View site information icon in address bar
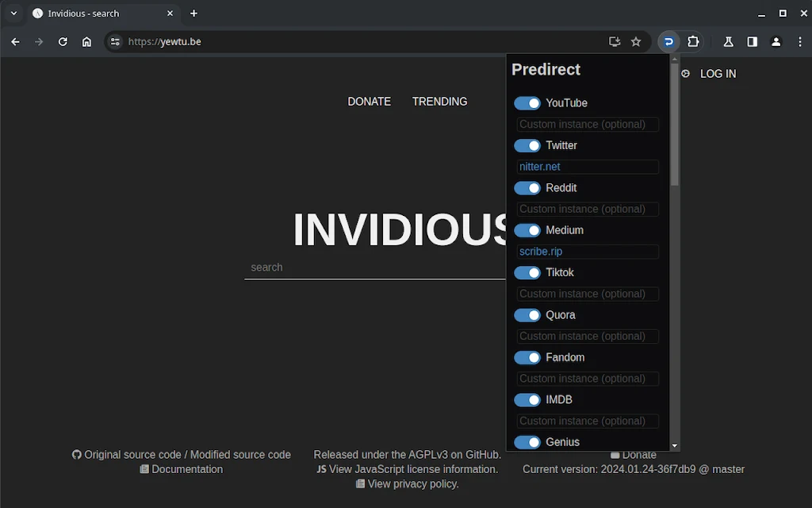The image size is (812, 508). tap(115, 42)
